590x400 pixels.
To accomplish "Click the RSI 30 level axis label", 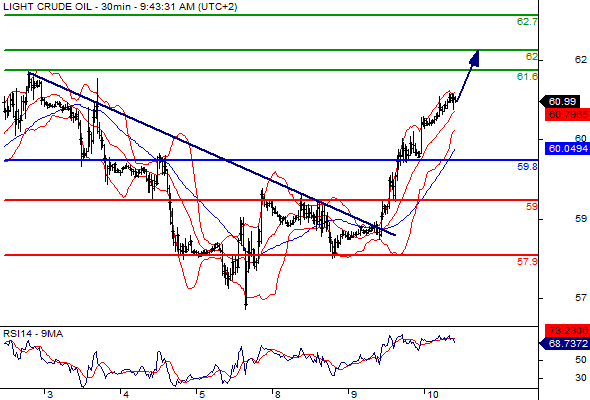I will pos(581,378).
